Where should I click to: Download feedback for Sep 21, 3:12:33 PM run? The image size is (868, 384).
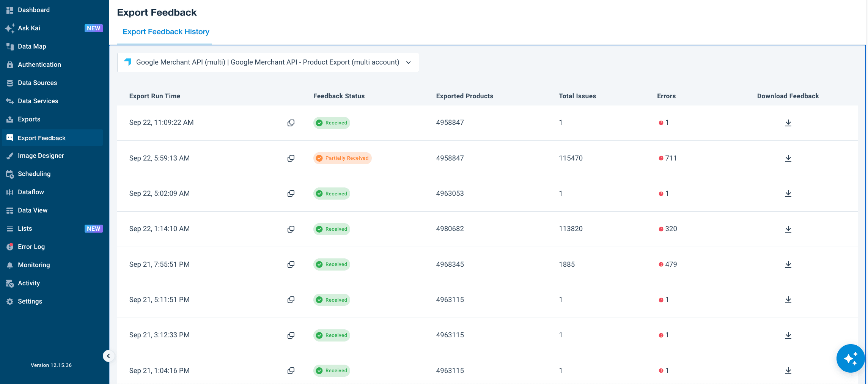[x=788, y=335]
